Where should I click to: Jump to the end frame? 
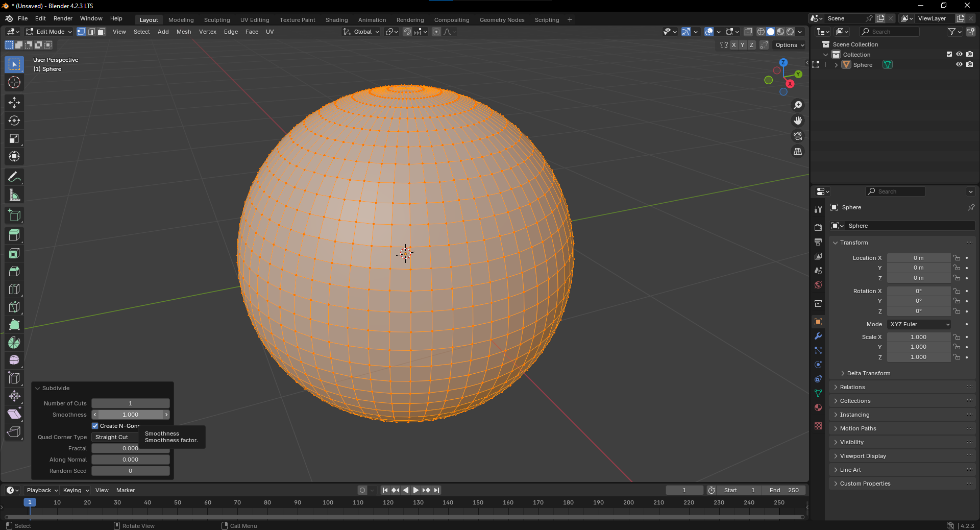(436, 490)
